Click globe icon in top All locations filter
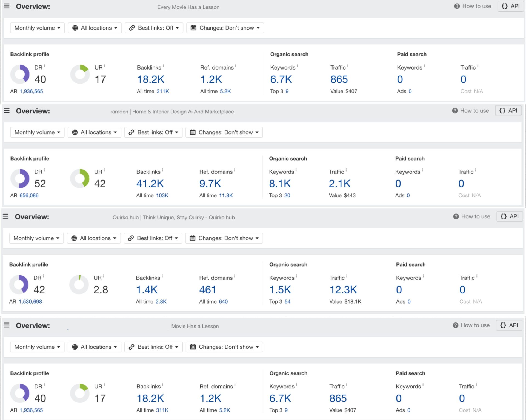Image resolution: width=526 pixels, height=420 pixels. pos(75,28)
